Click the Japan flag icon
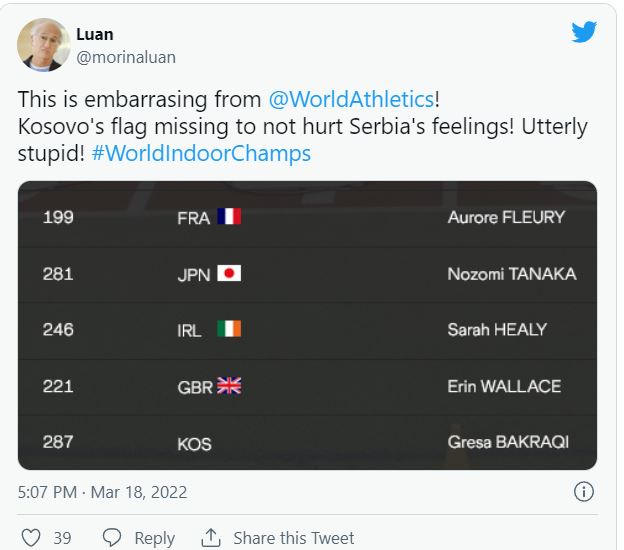 [229, 273]
